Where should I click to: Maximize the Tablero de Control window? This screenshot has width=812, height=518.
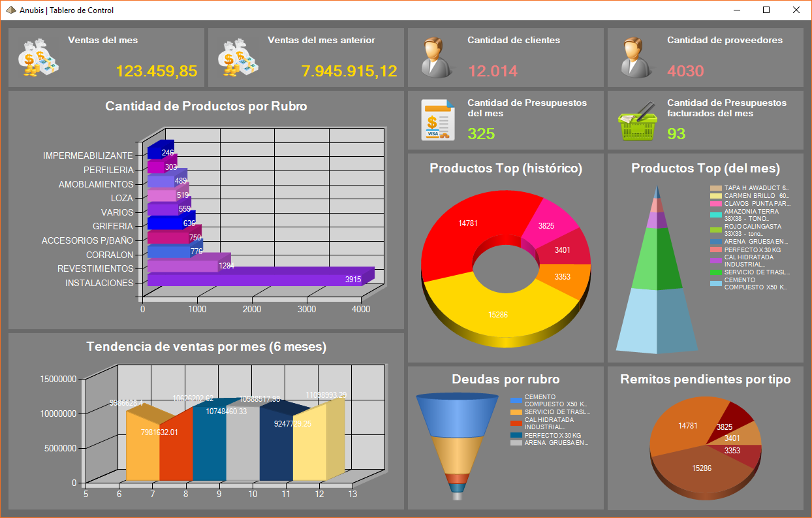point(766,10)
